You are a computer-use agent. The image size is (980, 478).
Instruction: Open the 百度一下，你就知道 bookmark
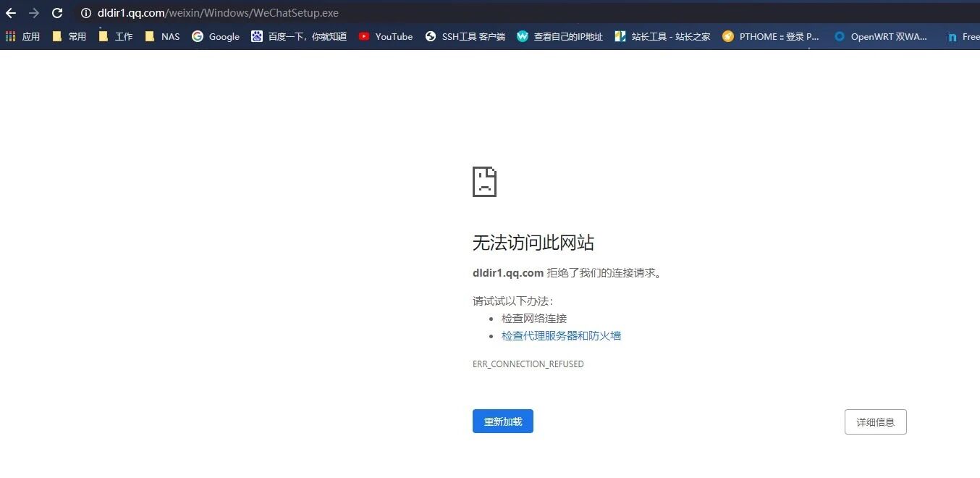pyautogui.click(x=299, y=36)
